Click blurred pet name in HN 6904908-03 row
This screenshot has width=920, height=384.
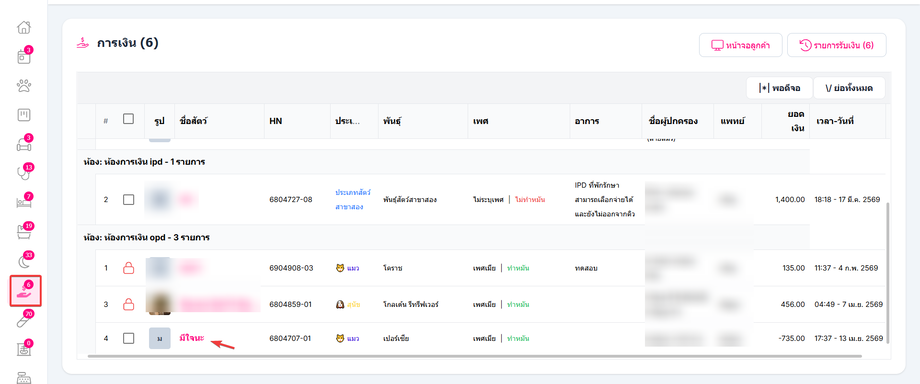point(191,268)
